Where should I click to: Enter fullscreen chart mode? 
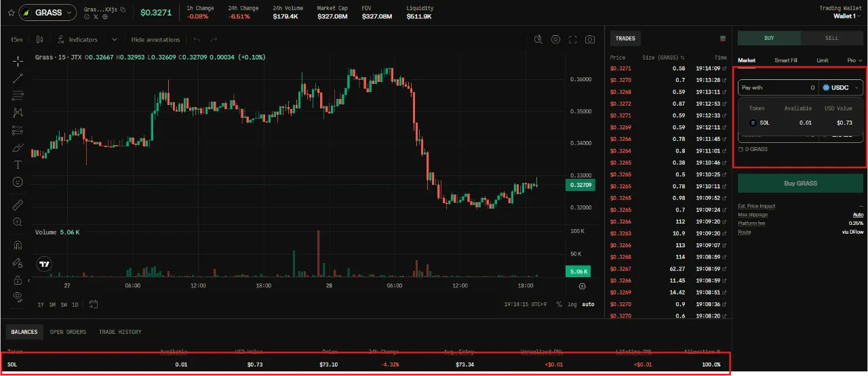click(573, 39)
